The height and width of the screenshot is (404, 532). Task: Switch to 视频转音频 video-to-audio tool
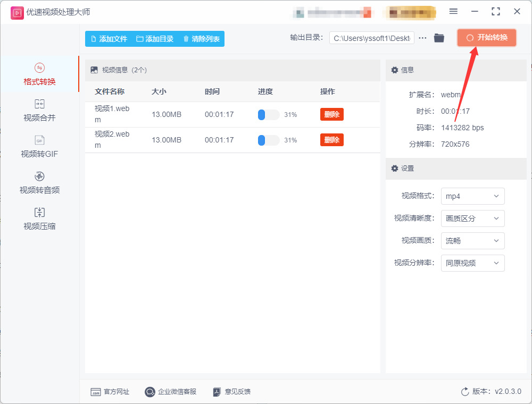tap(39, 183)
